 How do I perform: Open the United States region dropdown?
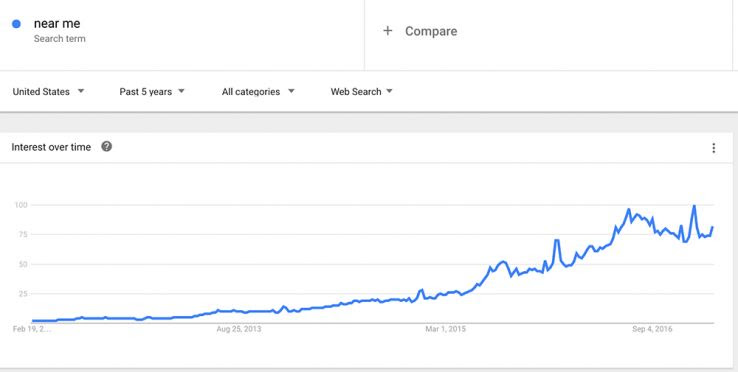(x=48, y=92)
